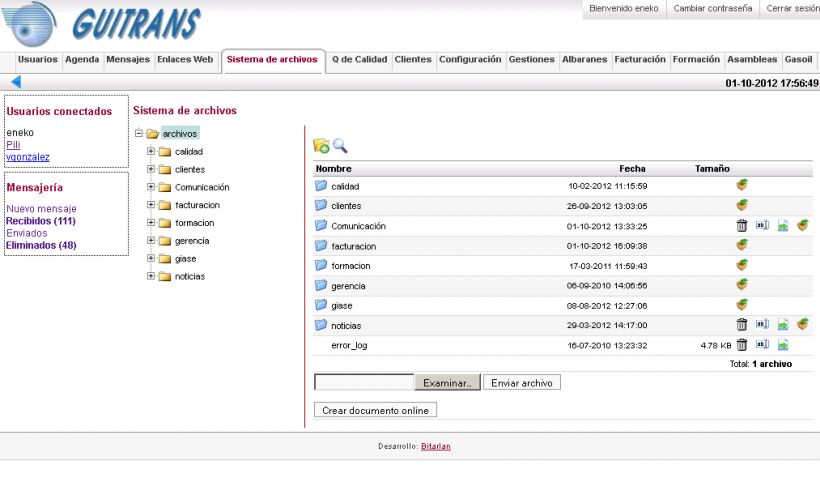The width and height of the screenshot is (820, 478).
Task: Open Recibidos (111) messages link
Action: coord(41,221)
